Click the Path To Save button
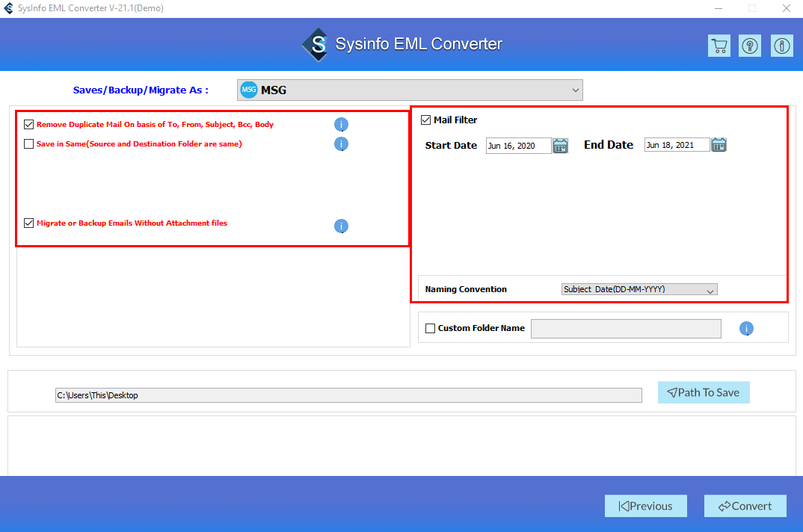This screenshot has height=532, width=803. tap(703, 392)
